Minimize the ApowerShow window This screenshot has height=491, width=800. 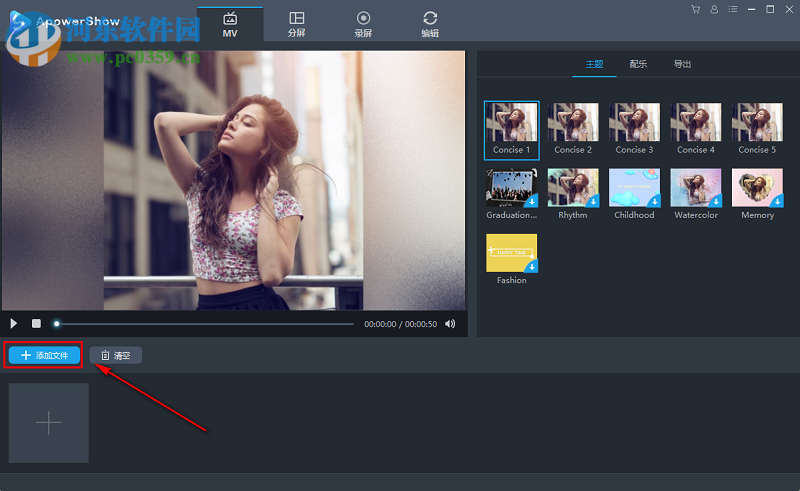click(752, 9)
